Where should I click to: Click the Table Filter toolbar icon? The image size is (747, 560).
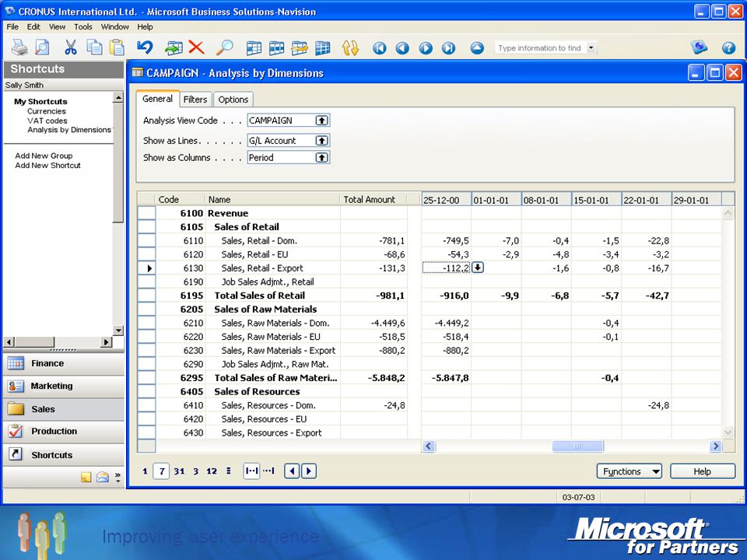pos(277,48)
